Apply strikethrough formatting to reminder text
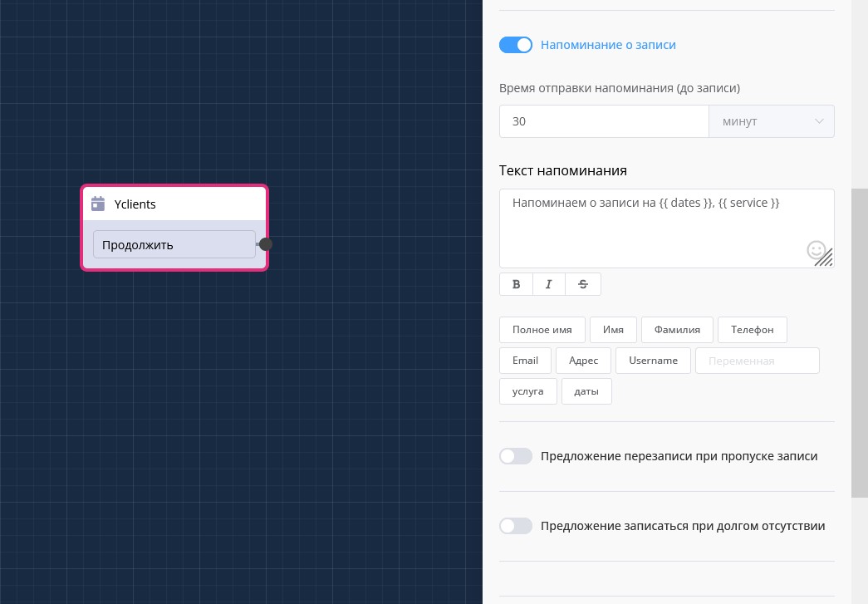Viewport: 868px width, 604px height. point(583,284)
